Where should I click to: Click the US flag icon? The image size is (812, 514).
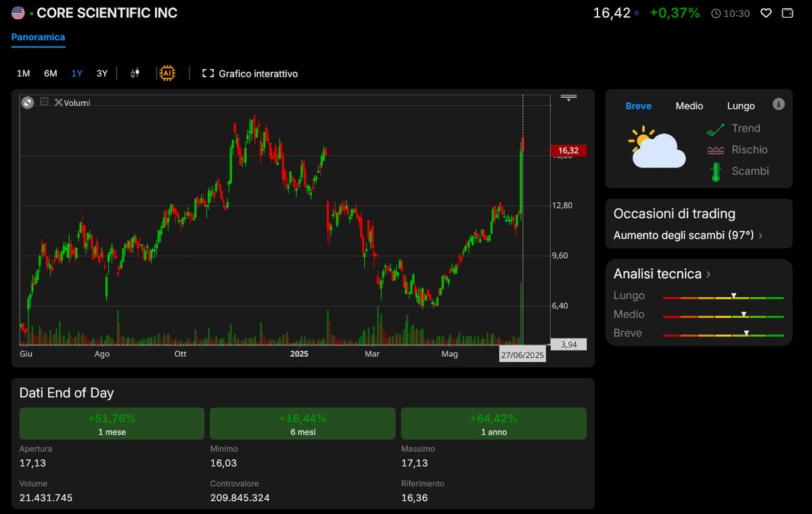pos(18,13)
